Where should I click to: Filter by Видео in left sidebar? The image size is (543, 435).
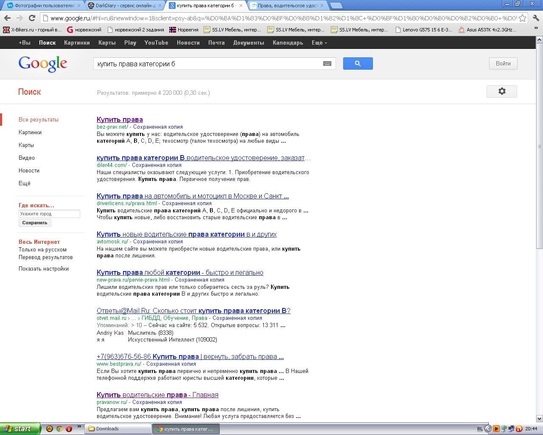[27, 158]
